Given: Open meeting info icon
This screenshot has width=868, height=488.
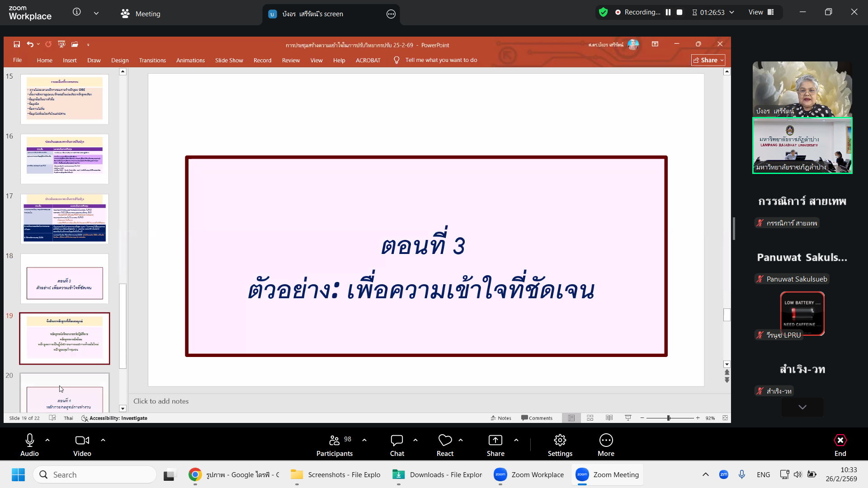Looking at the screenshot, I should click(x=77, y=12).
